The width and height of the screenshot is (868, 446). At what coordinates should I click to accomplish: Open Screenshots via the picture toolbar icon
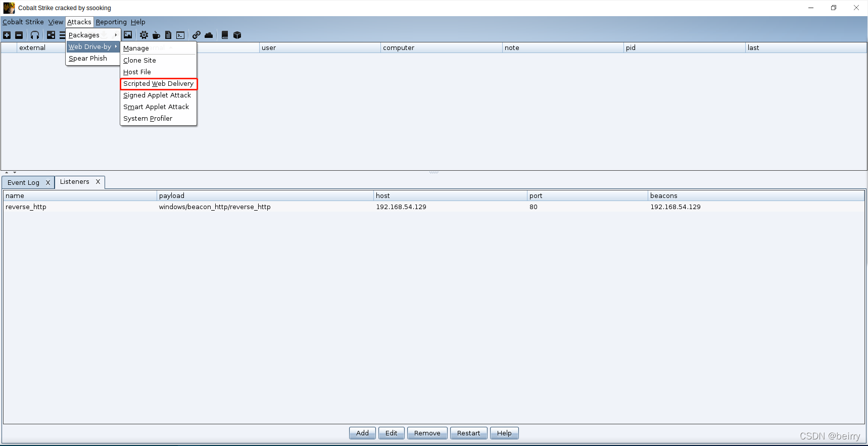(128, 35)
